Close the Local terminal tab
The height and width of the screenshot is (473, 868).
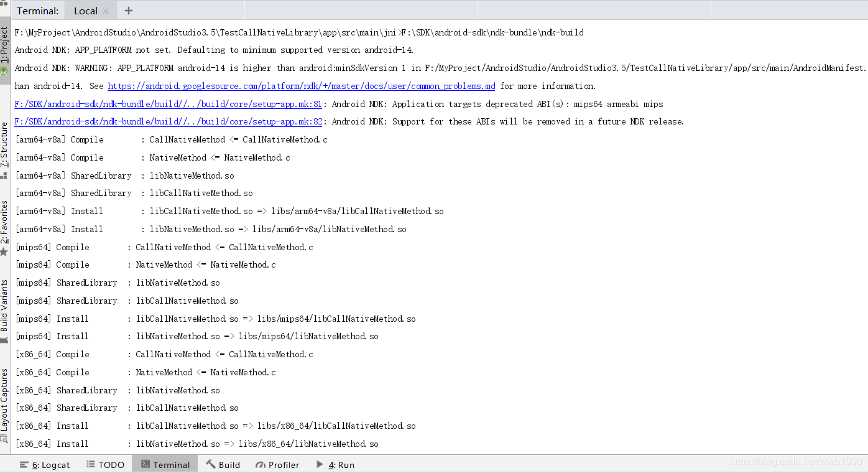tap(106, 11)
